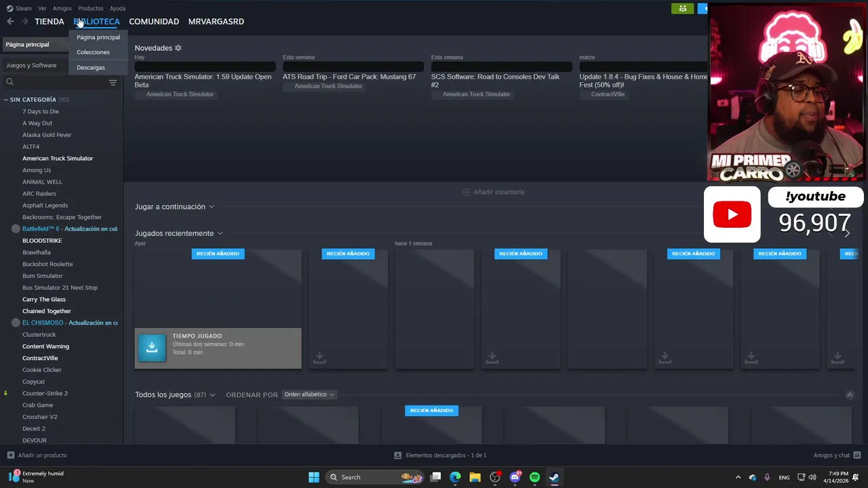Click the ENG language indicator
The height and width of the screenshot is (488, 868).
click(x=784, y=477)
